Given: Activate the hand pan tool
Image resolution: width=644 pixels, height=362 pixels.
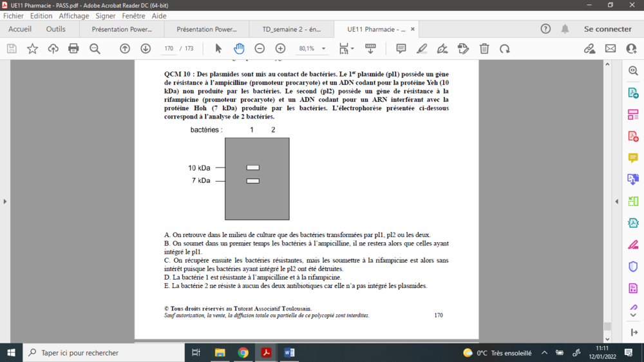Looking at the screenshot, I should [x=239, y=48].
